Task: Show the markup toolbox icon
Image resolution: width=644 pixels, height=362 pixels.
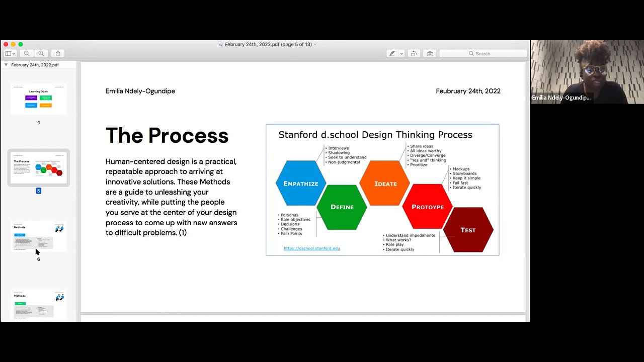Action: tap(430, 53)
